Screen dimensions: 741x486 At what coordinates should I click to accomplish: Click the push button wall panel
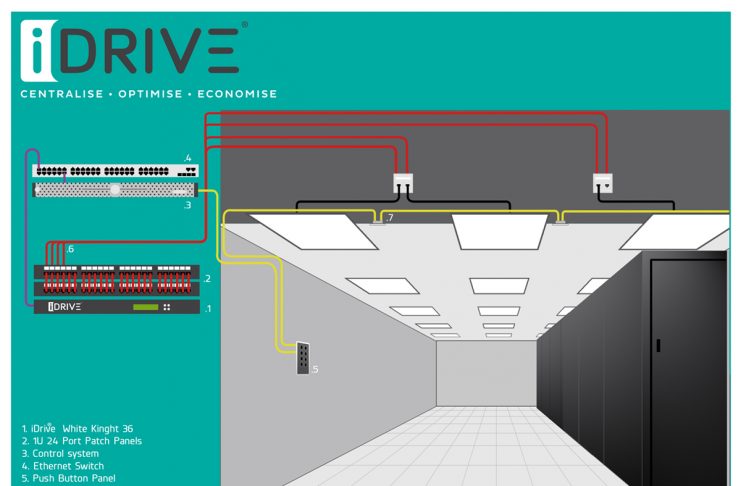303,358
